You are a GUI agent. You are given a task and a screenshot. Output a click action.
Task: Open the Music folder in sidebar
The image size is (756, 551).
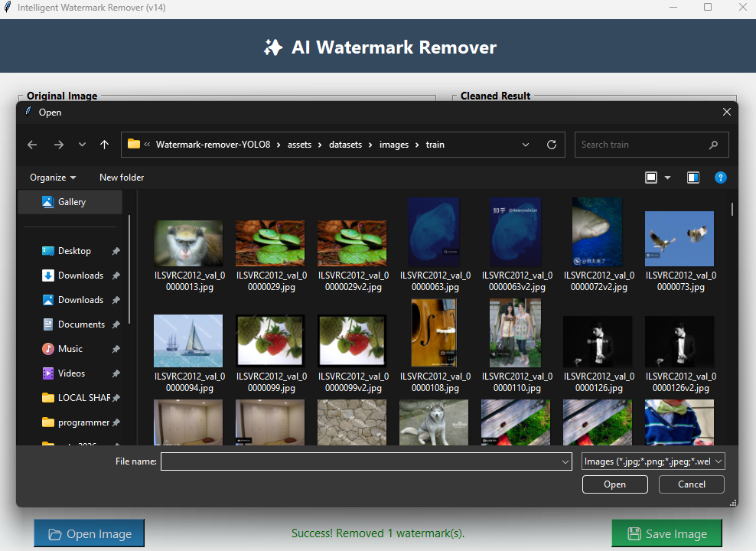point(70,349)
